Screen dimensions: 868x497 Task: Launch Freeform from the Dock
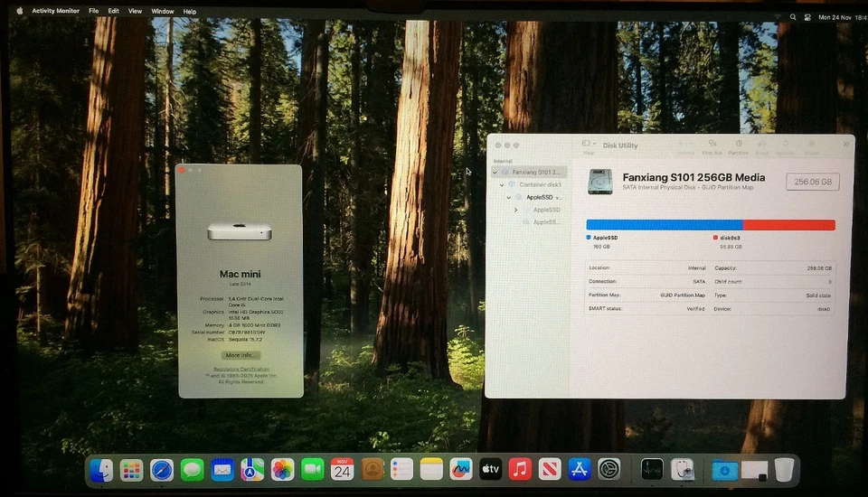pyautogui.click(x=460, y=471)
